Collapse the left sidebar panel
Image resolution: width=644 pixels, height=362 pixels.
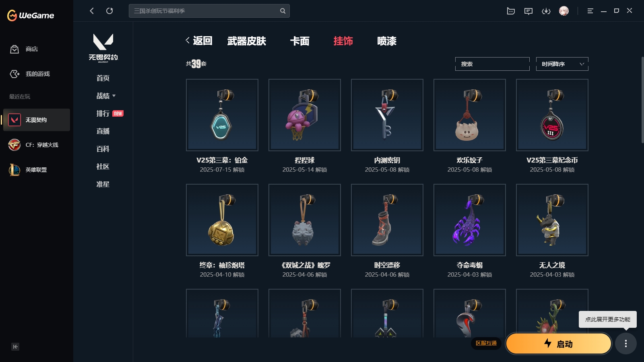tap(15, 347)
